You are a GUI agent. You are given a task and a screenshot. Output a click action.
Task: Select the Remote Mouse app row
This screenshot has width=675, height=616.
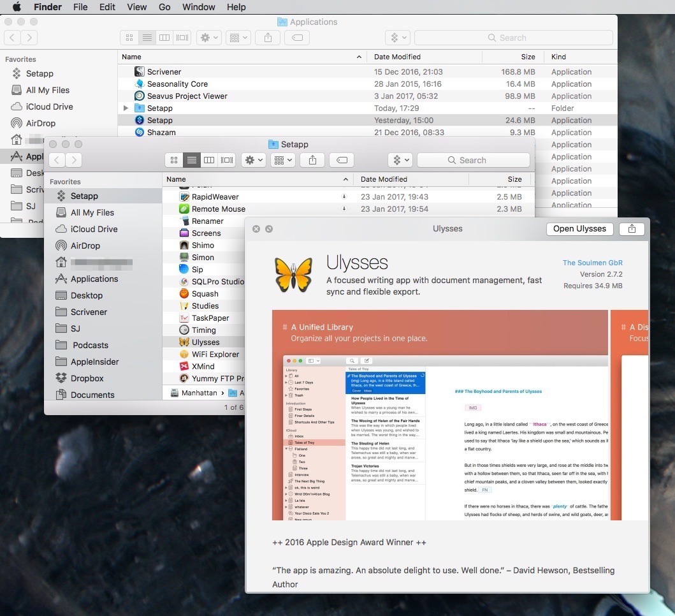[348, 209]
